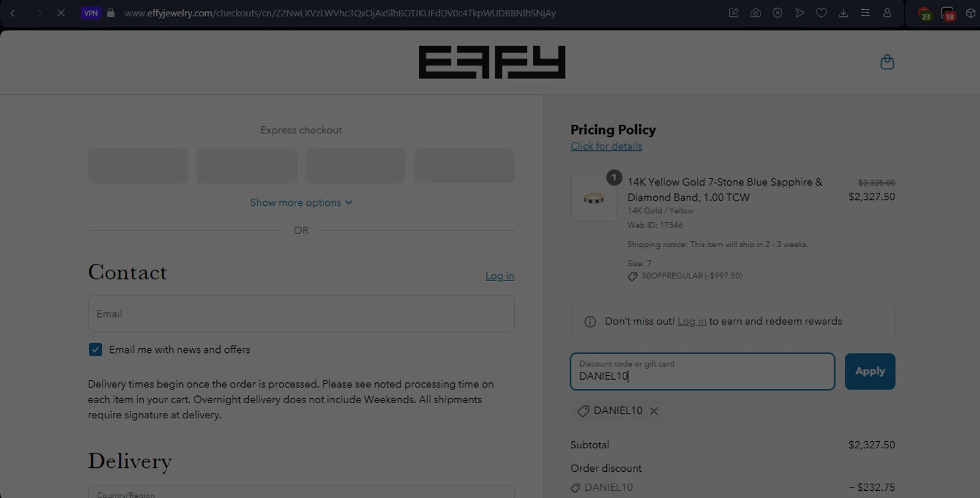Click the Web ID: 17546 text
Screen dimensions: 980x498
click(x=655, y=225)
